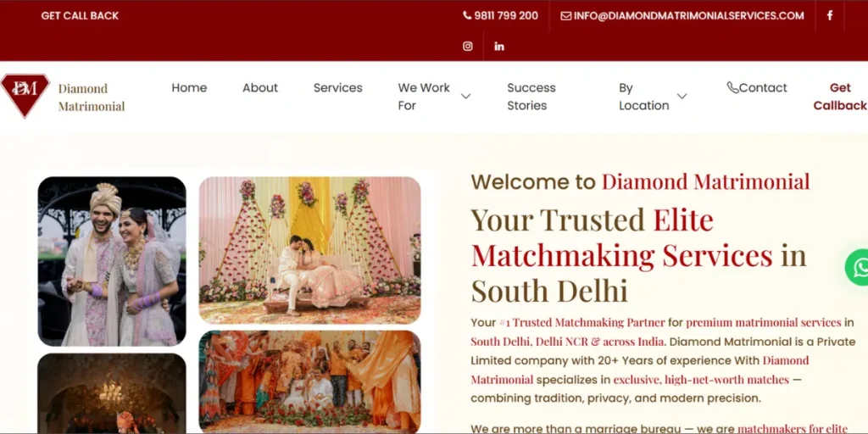Click the Diamond Matrimonial DM logo
The image size is (868, 434).
pos(25,97)
